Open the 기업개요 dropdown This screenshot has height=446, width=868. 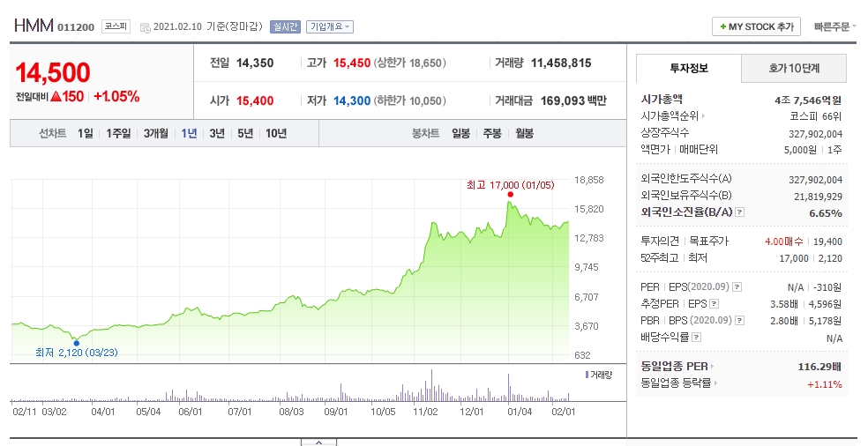pyautogui.click(x=330, y=26)
